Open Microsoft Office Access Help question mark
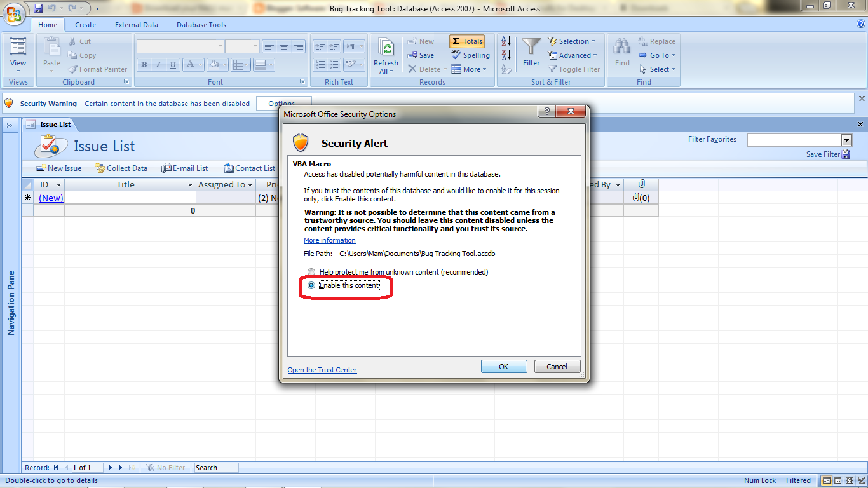This screenshot has width=868, height=488. [861, 24]
